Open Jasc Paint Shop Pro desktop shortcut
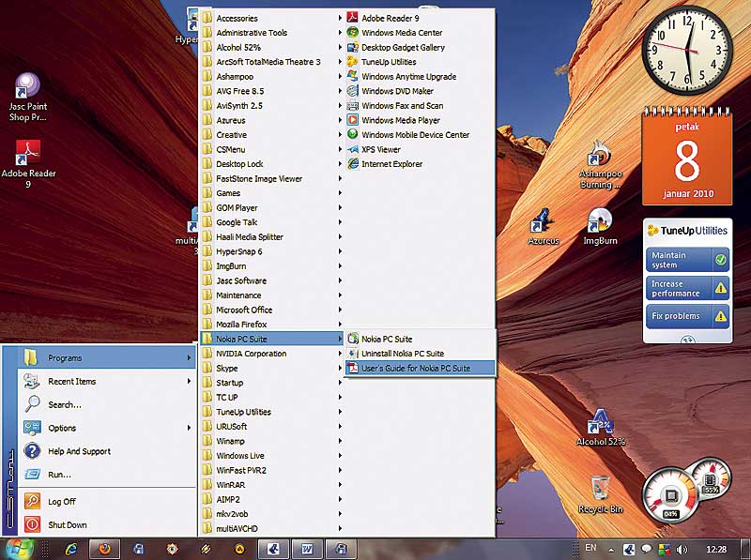 pyautogui.click(x=28, y=98)
